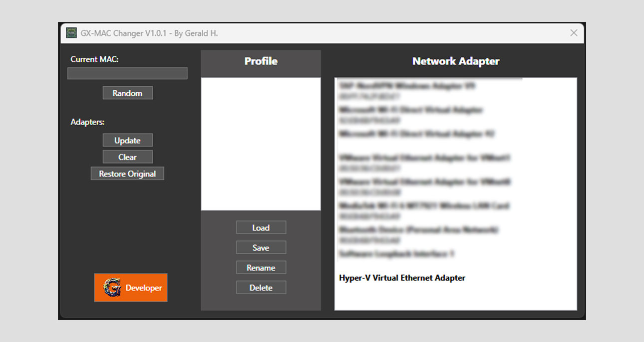This screenshot has height=342, width=644.
Task: Click the GX-MAC Changer title bar icon
Action: (x=71, y=33)
